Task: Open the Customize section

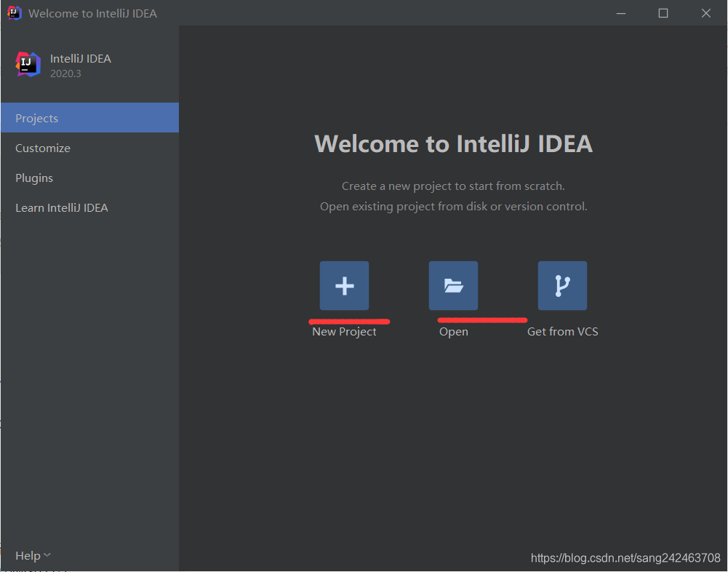Action: click(89, 148)
